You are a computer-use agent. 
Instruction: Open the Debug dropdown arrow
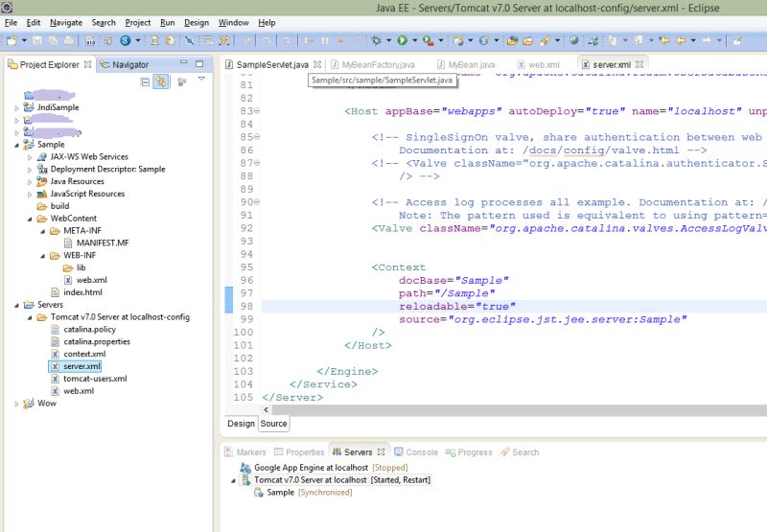click(x=388, y=40)
